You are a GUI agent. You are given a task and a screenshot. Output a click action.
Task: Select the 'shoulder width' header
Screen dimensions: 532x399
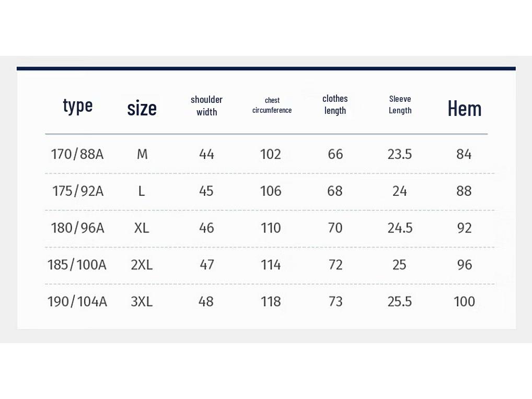(206, 106)
